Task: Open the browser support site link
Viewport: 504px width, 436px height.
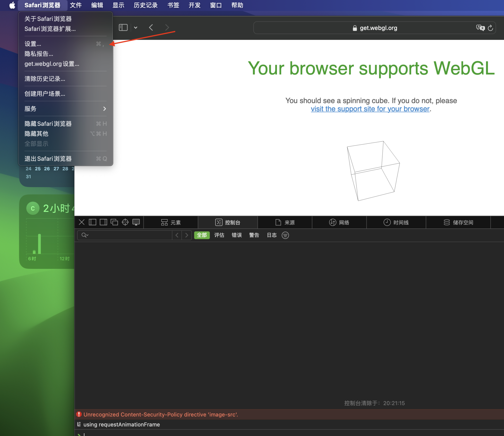Action: click(x=370, y=109)
